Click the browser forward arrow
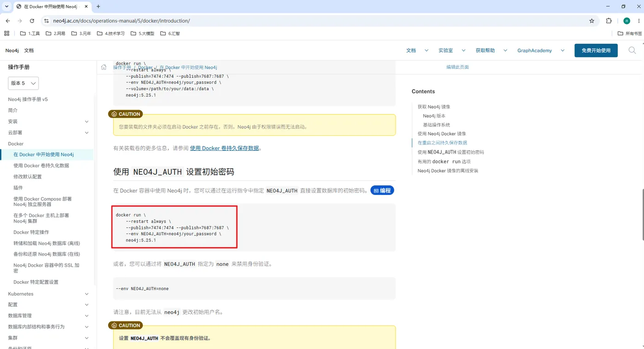This screenshot has width=644, height=349. click(20, 21)
